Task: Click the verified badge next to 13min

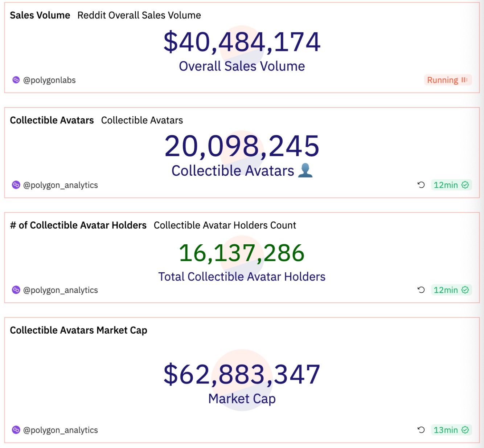Action: [x=465, y=430]
